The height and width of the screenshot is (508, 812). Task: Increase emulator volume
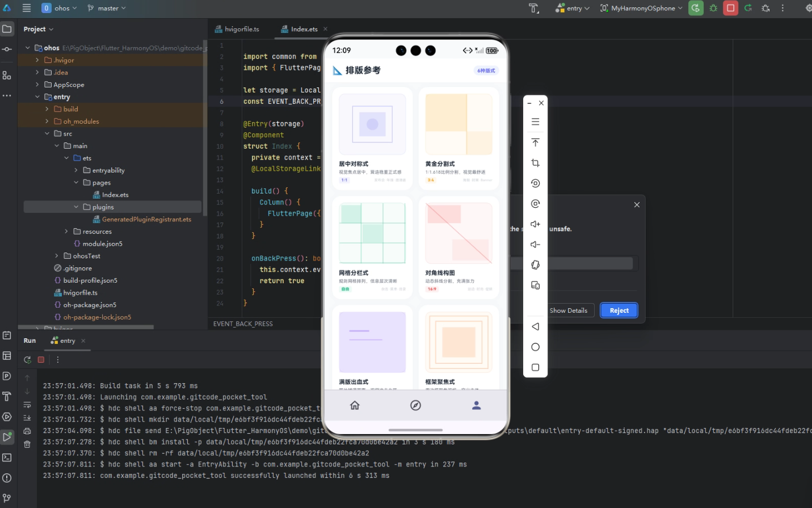(535, 224)
